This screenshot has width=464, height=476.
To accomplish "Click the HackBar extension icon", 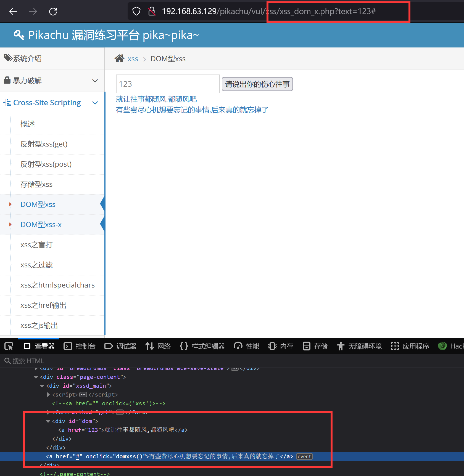I will 442,346.
